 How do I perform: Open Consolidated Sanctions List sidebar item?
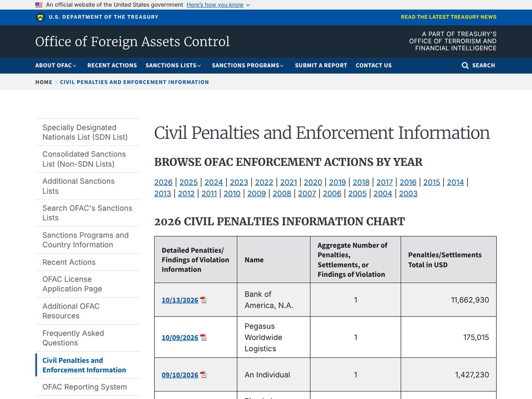point(88,159)
